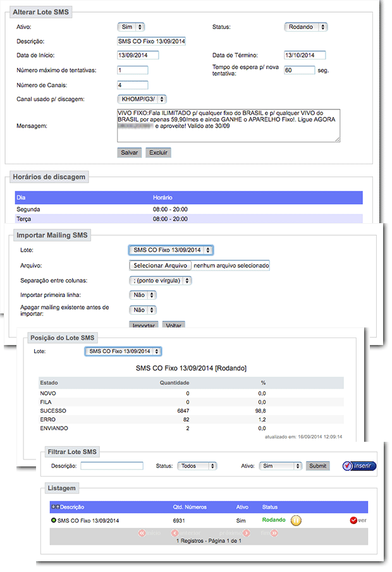The width and height of the screenshot is (392, 572).
Task: Click the green status dot of SMS CO Fixo row
Action: pyautogui.click(x=54, y=520)
